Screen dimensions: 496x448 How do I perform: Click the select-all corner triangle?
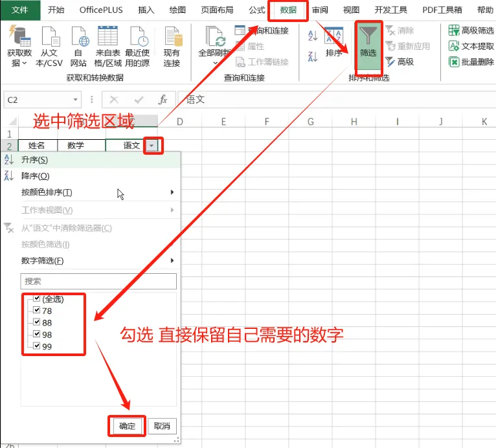13,121
